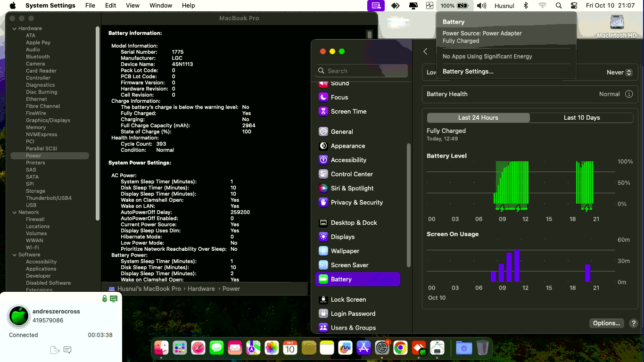Select Bluetooth in the Hardware list

[38, 57]
